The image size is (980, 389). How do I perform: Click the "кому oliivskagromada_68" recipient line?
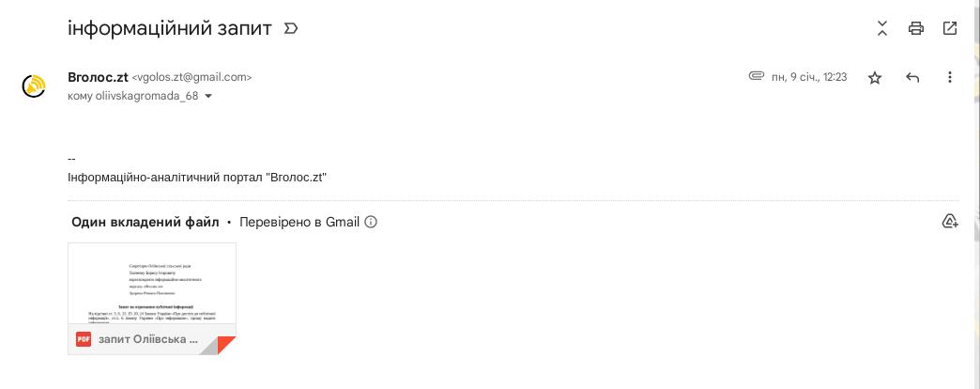tap(132, 96)
